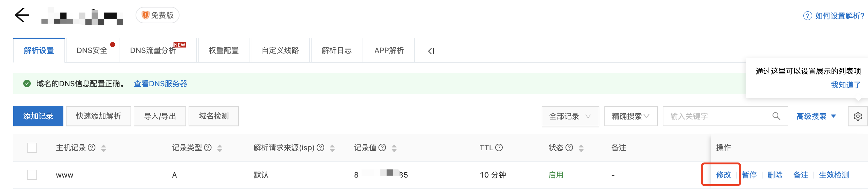Image resolution: width=868 pixels, height=192 pixels.
Task: Click the back arrow icon
Action: pyautogui.click(x=22, y=15)
